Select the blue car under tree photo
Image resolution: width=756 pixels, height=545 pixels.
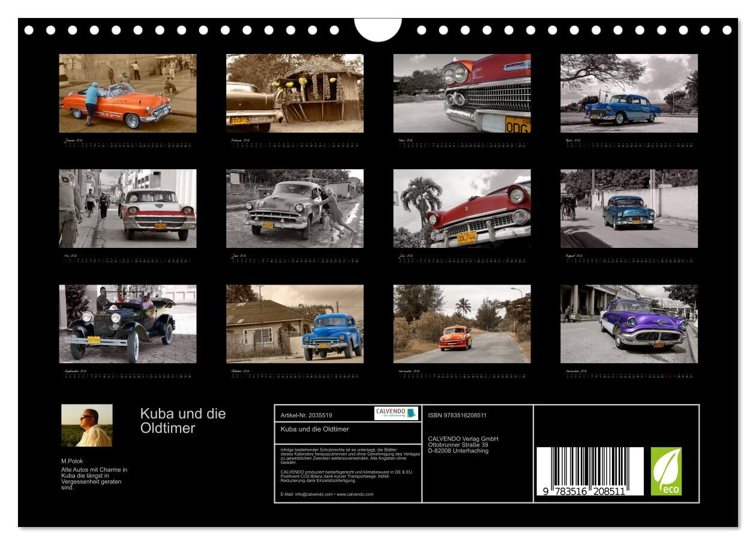pyautogui.click(x=629, y=93)
